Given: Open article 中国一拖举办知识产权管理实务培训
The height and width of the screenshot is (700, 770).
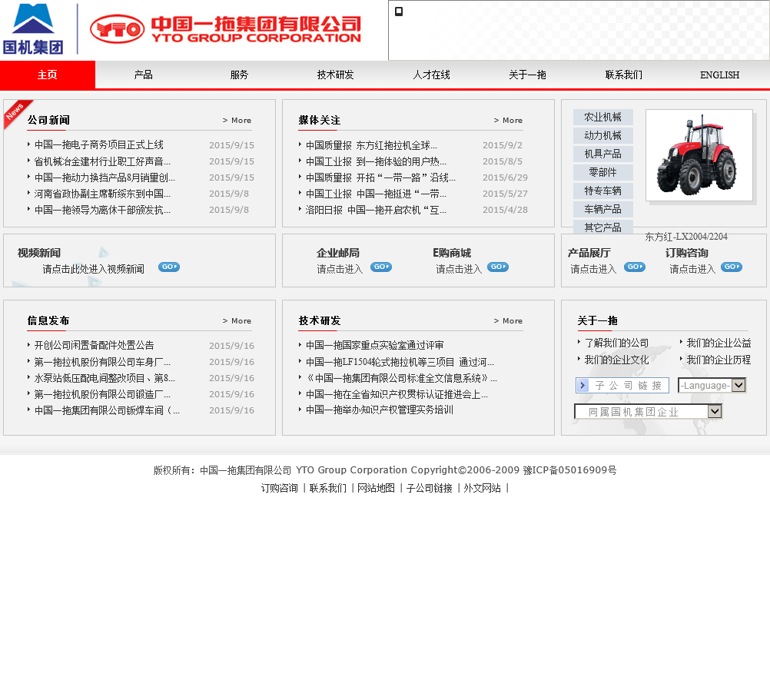Looking at the screenshot, I should tap(379, 410).
